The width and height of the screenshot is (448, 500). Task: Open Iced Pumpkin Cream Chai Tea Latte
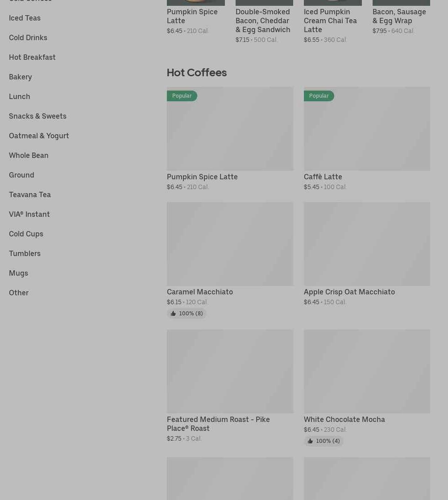(x=330, y=21)
